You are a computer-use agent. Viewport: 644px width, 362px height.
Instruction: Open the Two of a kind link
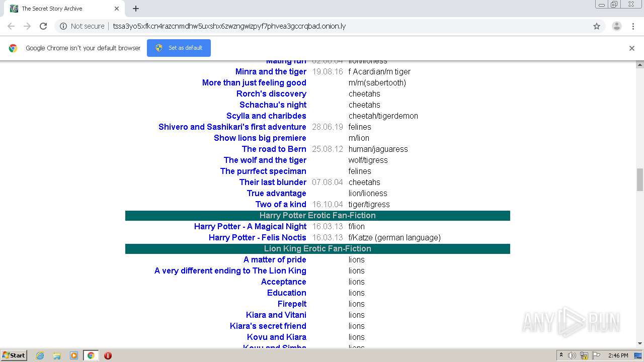coord(281,204)
